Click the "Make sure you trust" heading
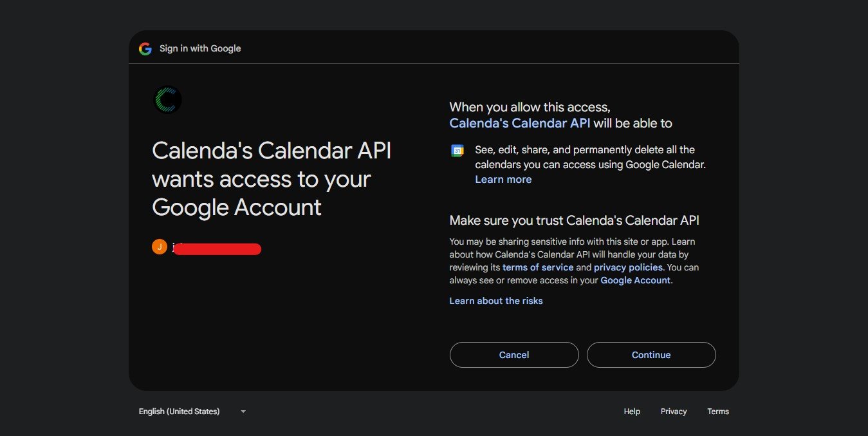This screenshot has height=436, width=868. [574, 220]
